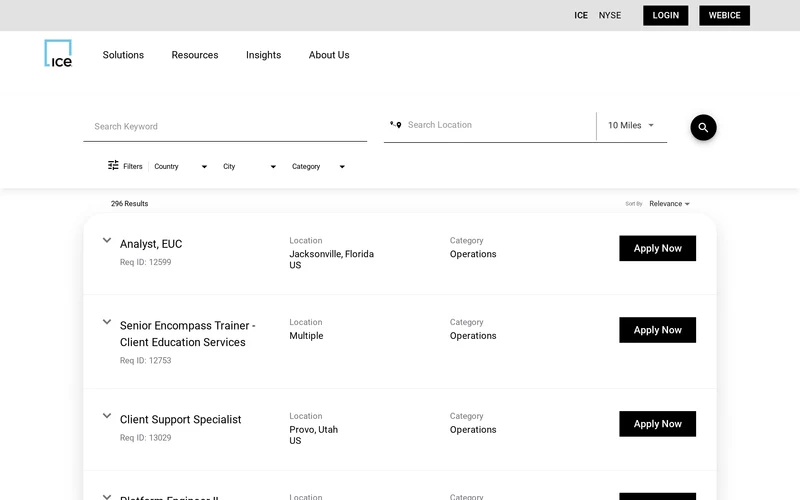Image resolution: width=800 pixels, height=500 pixels.
Task: Expand the Analyst, EUC job row
Action: (107, 240)
